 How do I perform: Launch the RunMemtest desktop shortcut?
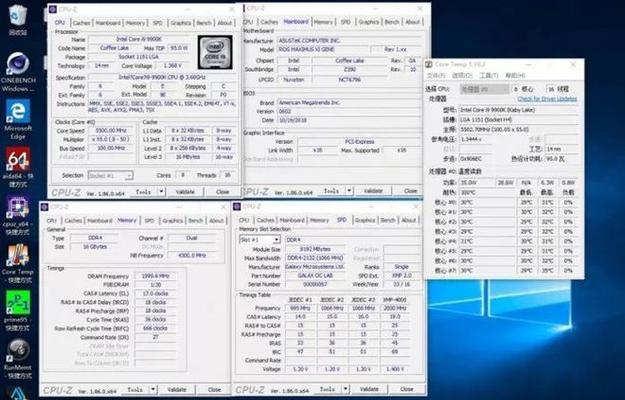tap(18, 359)
